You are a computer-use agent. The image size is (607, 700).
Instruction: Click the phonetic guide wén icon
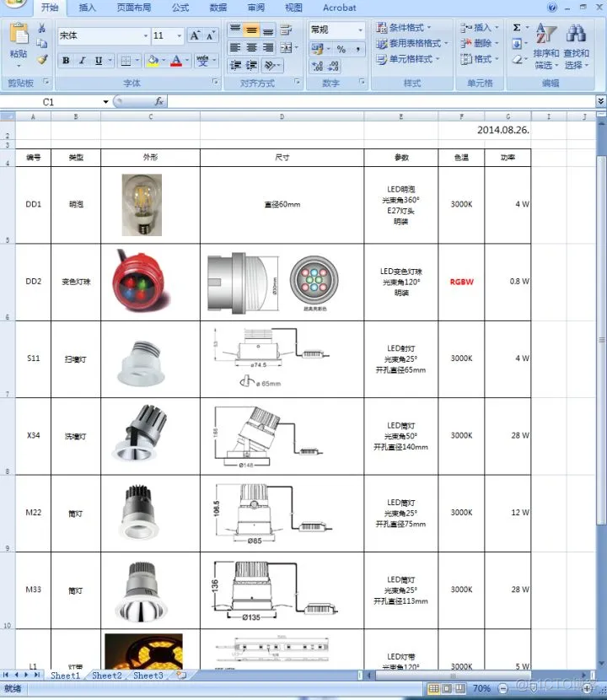click(202, 60)
